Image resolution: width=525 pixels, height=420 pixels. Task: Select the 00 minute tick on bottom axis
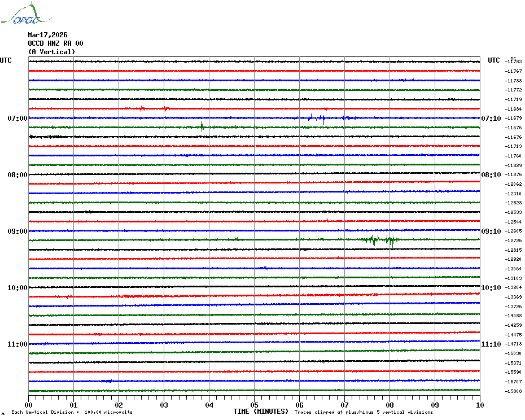point(29,405)
